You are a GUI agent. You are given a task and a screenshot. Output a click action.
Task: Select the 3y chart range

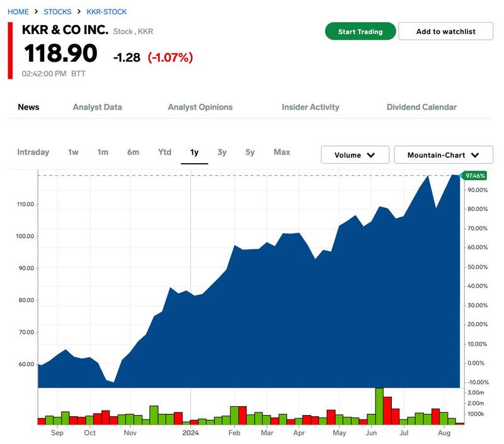[222, 152]
